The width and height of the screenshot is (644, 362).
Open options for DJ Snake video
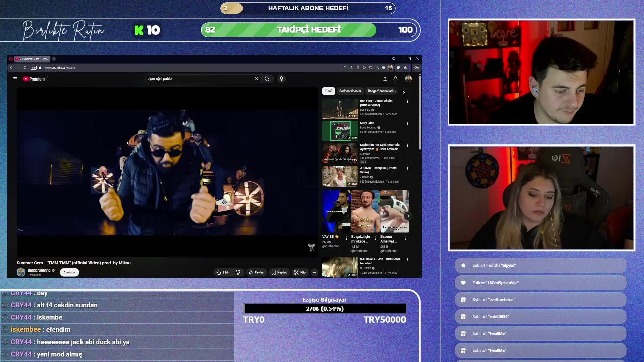point(407,260)
